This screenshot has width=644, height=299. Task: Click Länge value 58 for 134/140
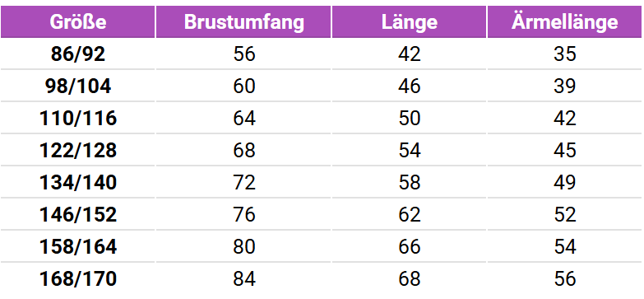[x=410, y=183]
